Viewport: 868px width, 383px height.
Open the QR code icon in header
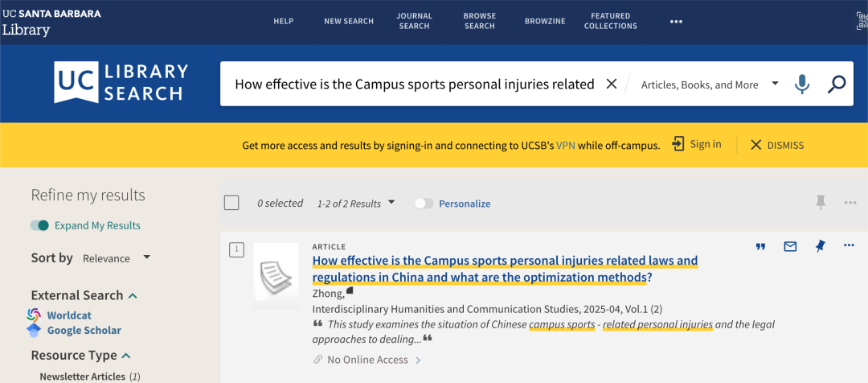(862, 21)
